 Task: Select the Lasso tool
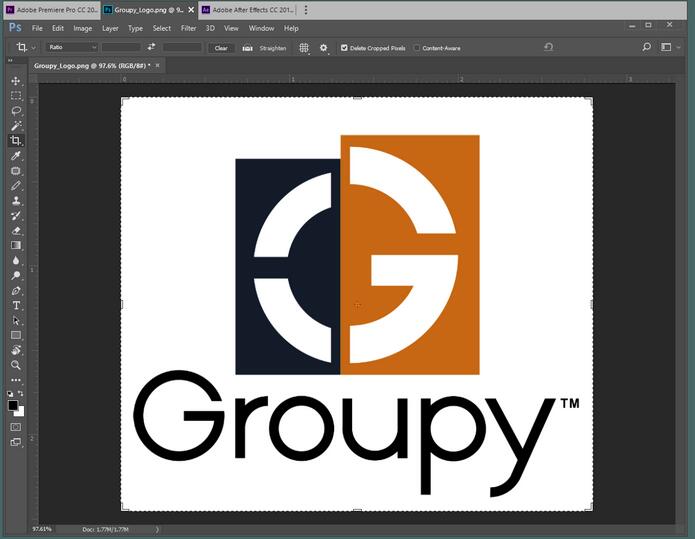(16, 111)
